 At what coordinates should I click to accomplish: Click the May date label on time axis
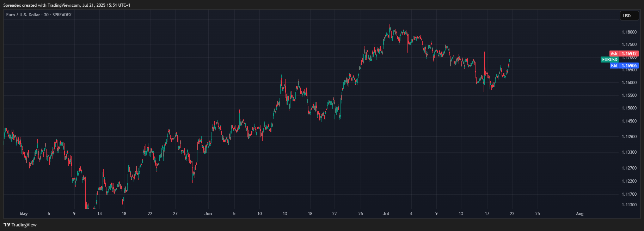click(24, 214)
